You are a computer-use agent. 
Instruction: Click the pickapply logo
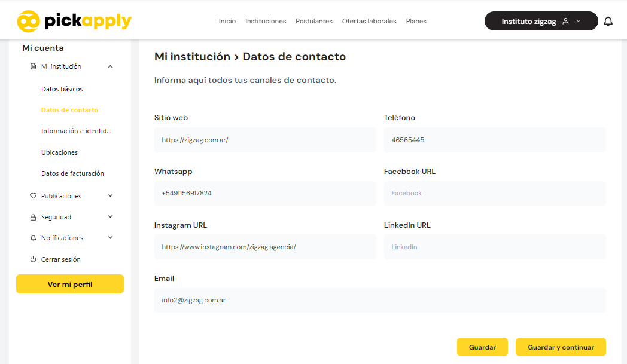[x=74, y=21]
